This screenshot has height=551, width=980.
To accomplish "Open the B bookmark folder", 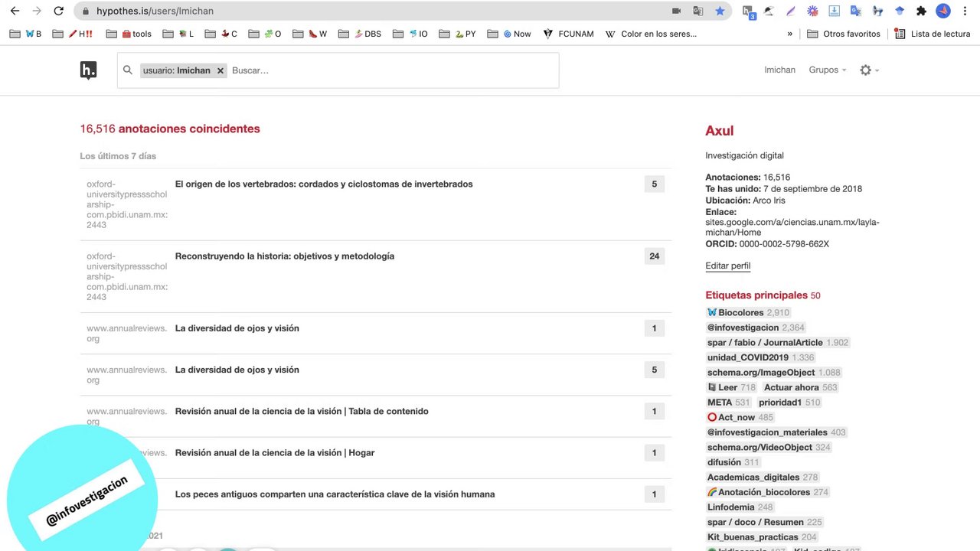I will (25, 34).
